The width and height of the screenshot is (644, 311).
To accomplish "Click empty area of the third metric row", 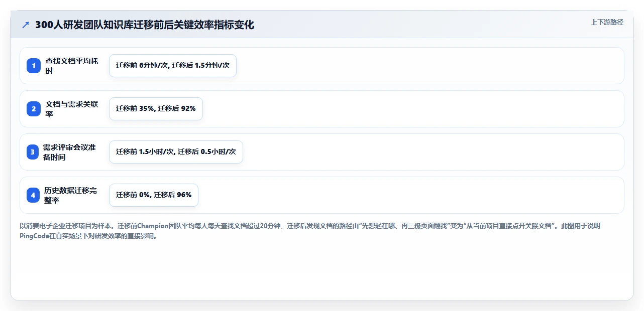I will [432, 152].
